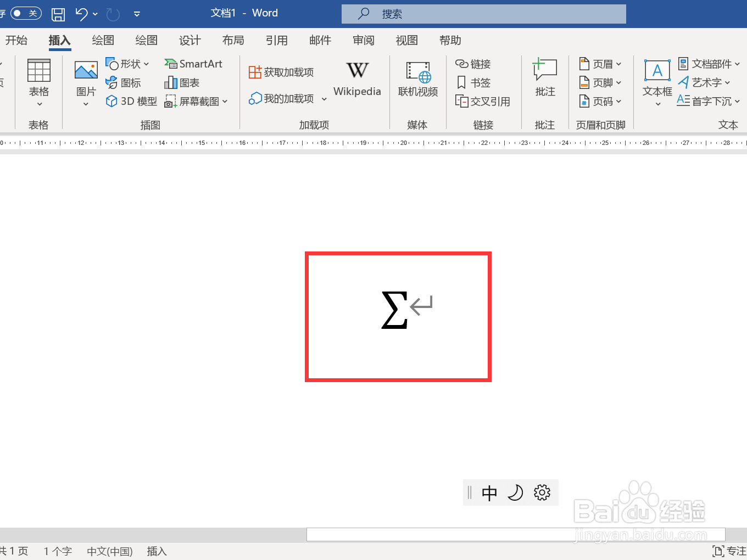The image size is (747, 560).
Task: Open the 开始 ribbon tab
Action: click(x=16, y=40)
